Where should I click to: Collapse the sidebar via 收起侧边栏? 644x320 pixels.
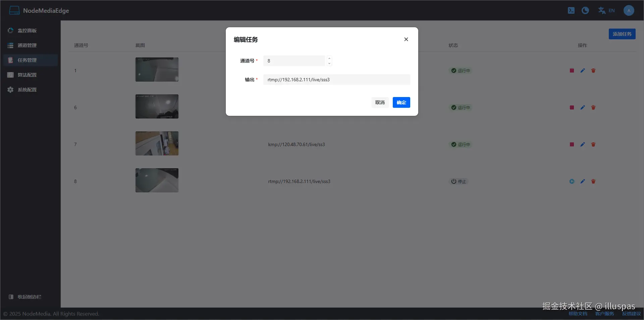[x=25, y=297]
